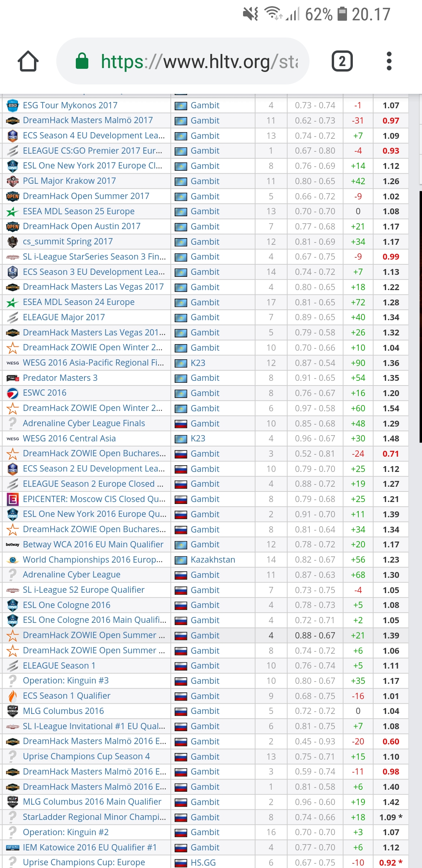Open Betway WCA 2016 EU Main Qualifier
This screenshot has width=422, height=868.
point(93,544)
